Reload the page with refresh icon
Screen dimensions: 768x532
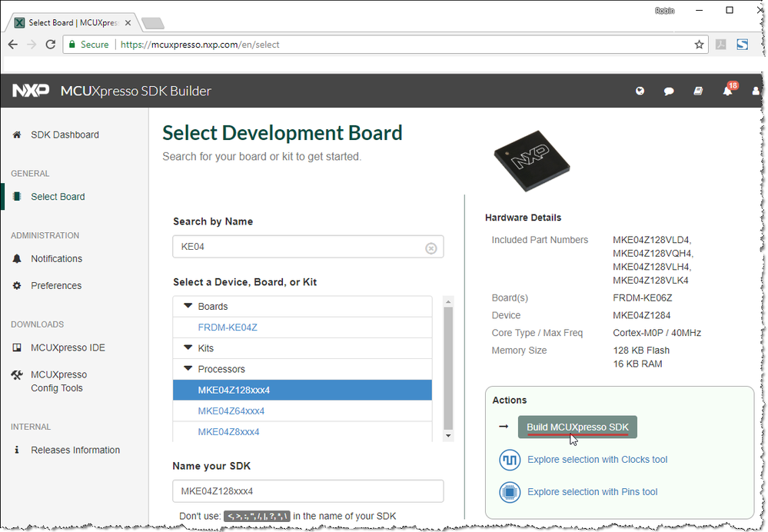pyautogui.click(x=51, y=45)
